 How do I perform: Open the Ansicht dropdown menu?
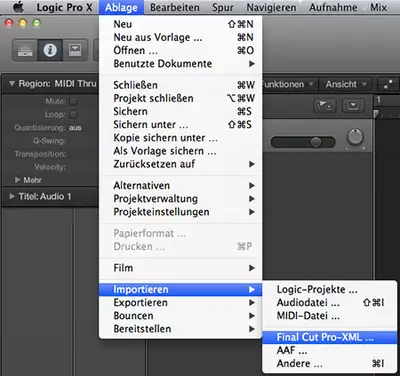346,84
